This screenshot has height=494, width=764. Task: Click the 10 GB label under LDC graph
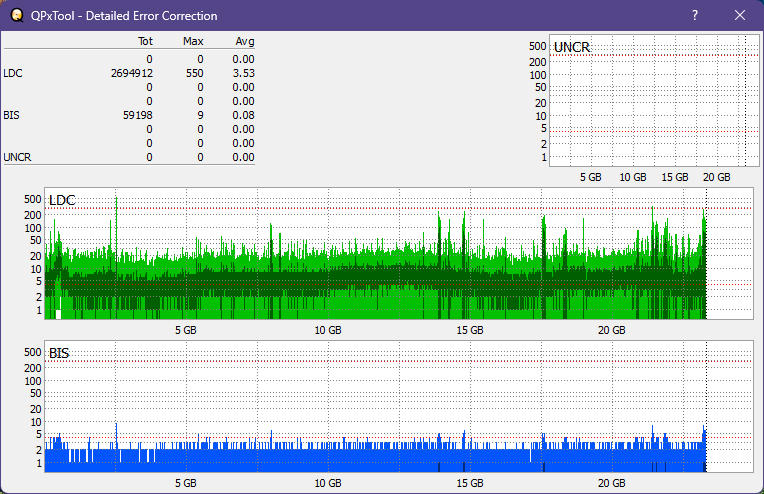328,330
